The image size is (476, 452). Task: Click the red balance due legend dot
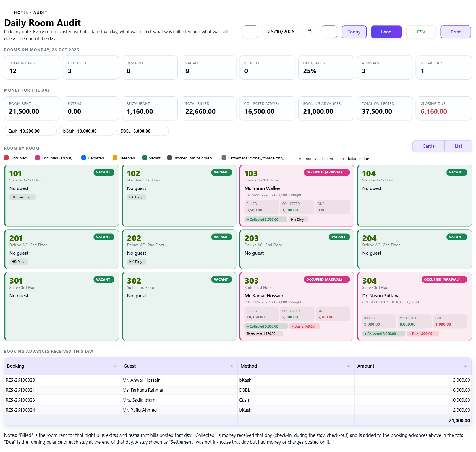click(343, 159)
